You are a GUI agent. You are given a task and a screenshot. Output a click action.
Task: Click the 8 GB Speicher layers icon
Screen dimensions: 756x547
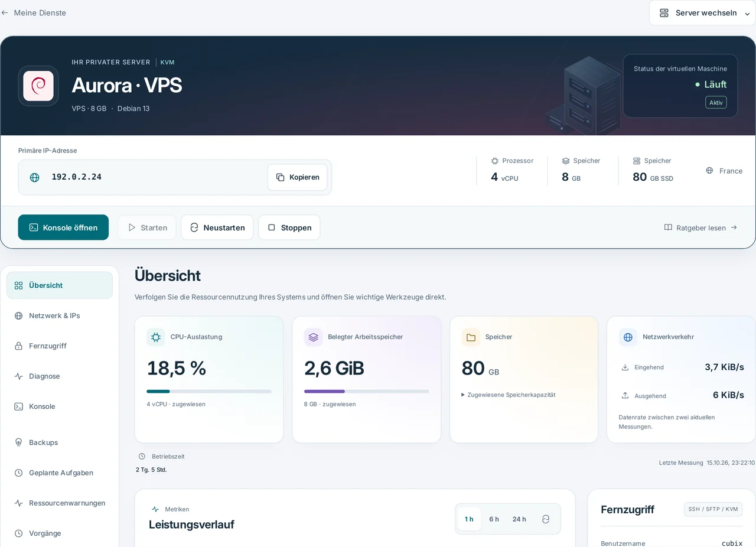[x=566, y=161]
